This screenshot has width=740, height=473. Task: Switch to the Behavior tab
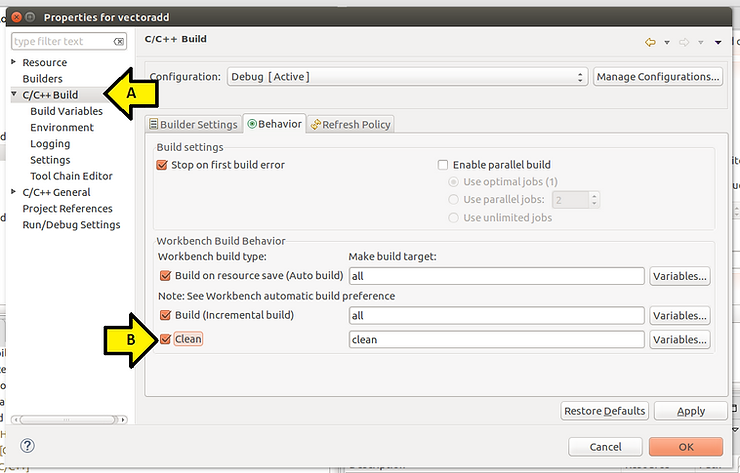pos(275,124)
